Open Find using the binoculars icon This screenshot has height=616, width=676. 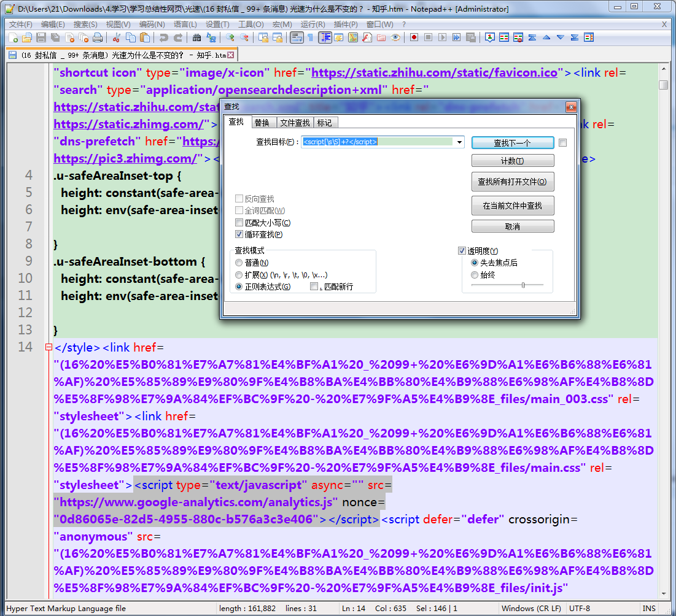(x=196, y=38)
